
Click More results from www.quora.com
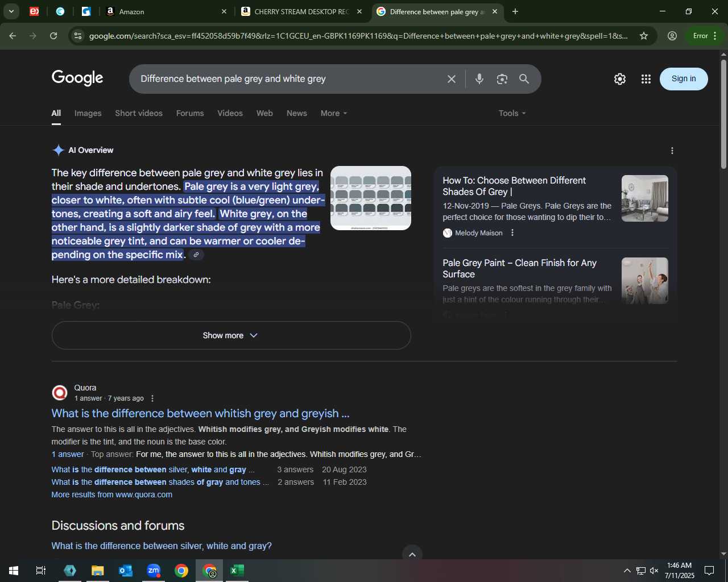112,494
